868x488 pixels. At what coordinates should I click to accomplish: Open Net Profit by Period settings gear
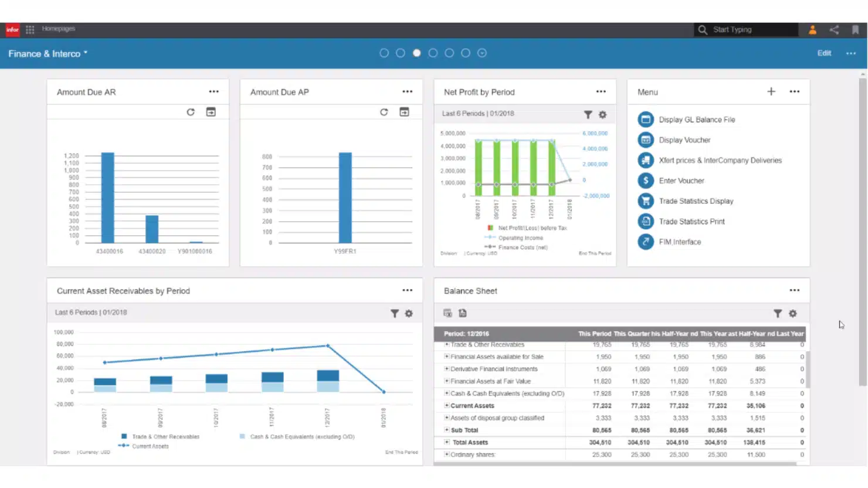pos(602,114)
